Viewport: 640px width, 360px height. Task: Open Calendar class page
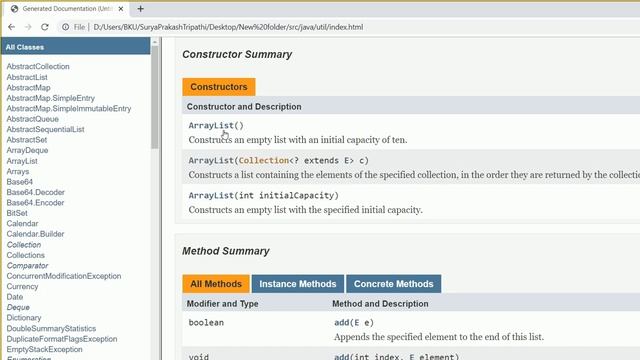point(22,224)
